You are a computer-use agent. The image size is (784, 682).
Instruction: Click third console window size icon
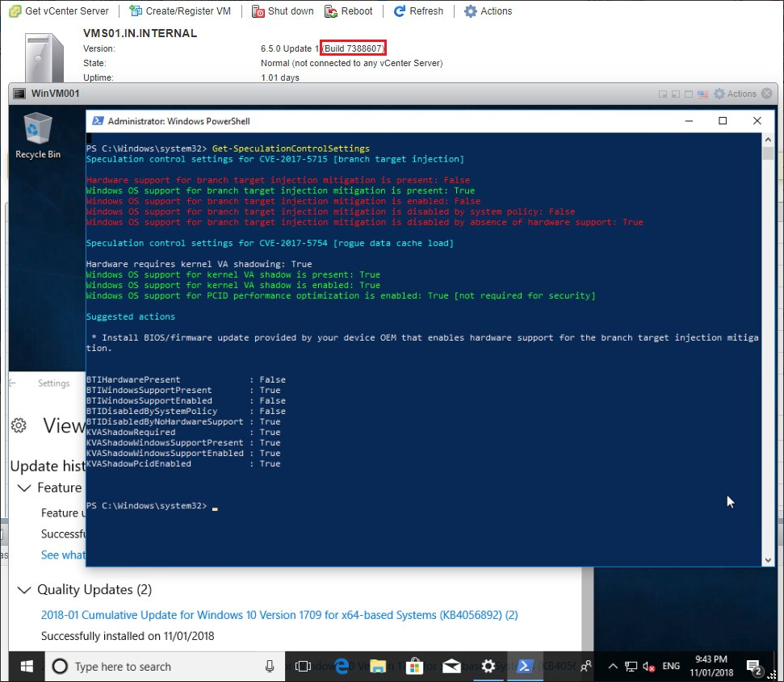coord(689,94)
